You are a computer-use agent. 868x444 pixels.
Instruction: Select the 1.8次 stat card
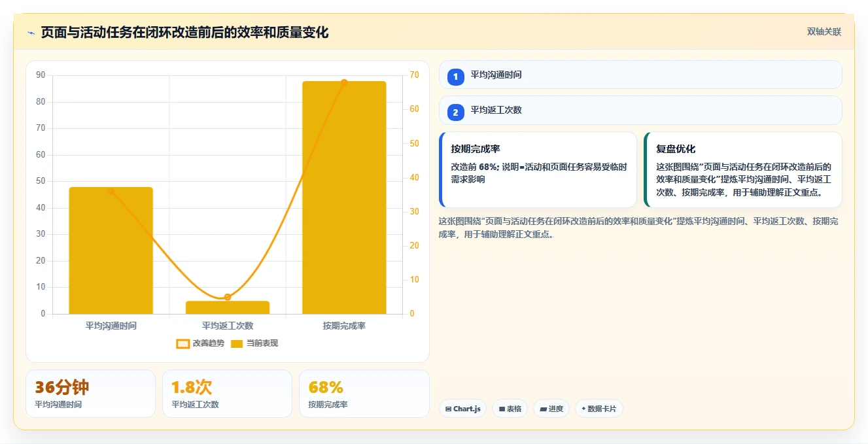point(227,394)
